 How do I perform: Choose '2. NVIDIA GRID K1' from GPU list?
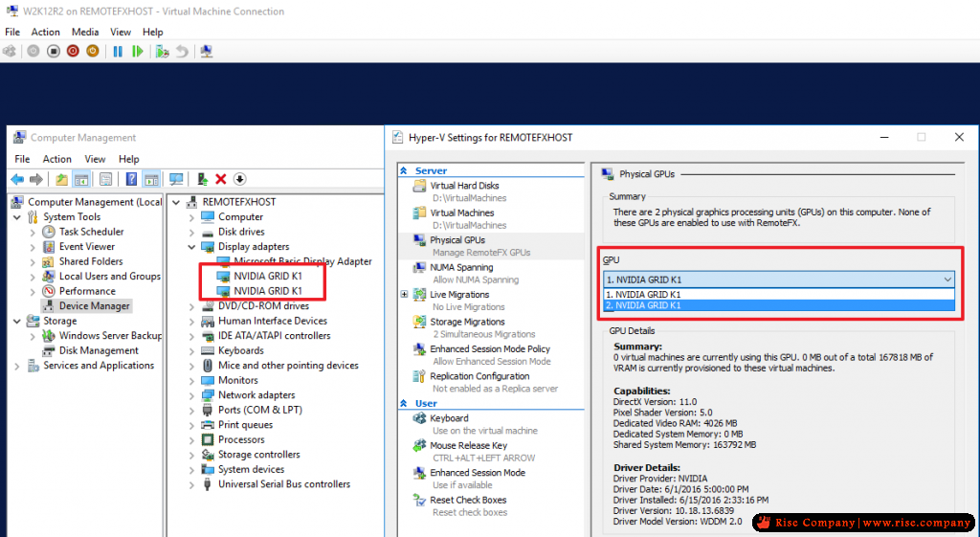pyautogui.click(x=779, y=305)
